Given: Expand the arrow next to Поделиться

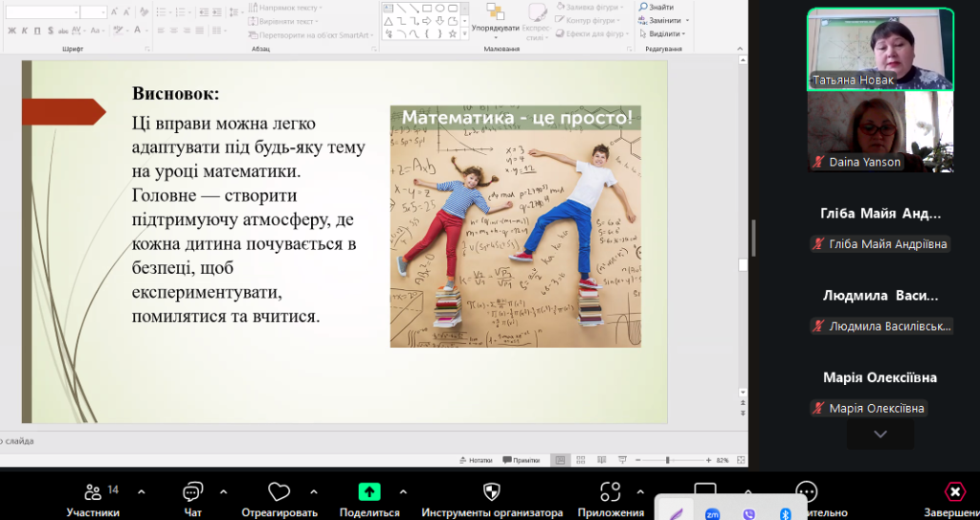Looking at the screenshot, I should pos(402,492).
